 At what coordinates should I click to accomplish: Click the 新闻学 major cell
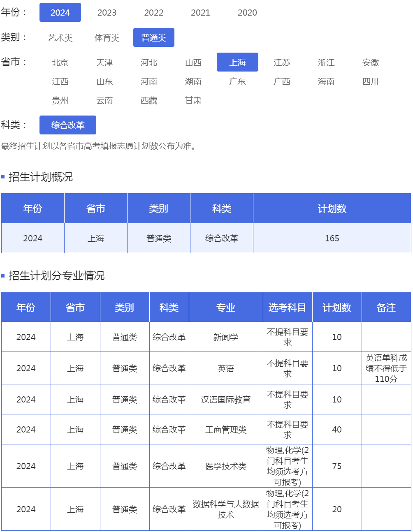226,337
